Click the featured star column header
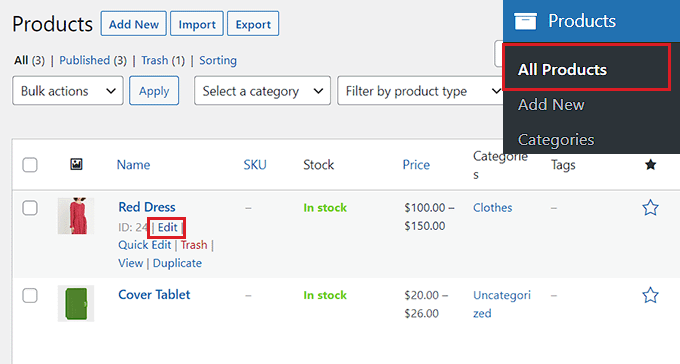 point(650,164)
